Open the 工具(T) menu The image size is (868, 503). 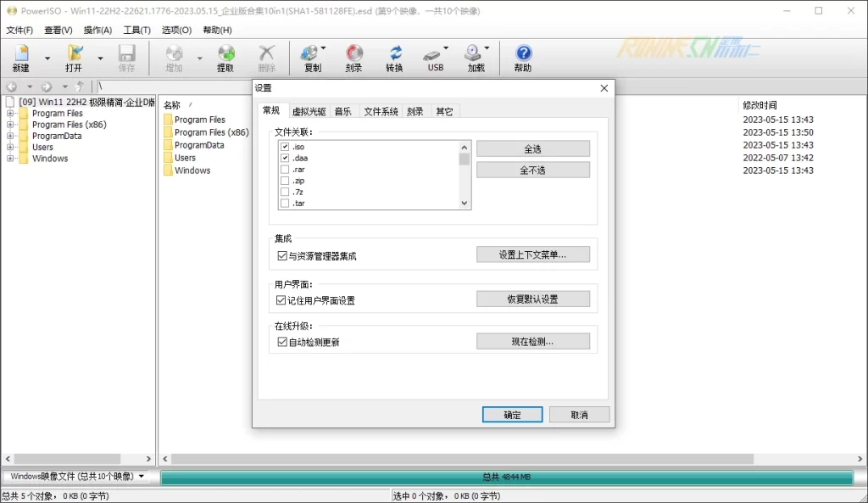[x=136, y=30]
